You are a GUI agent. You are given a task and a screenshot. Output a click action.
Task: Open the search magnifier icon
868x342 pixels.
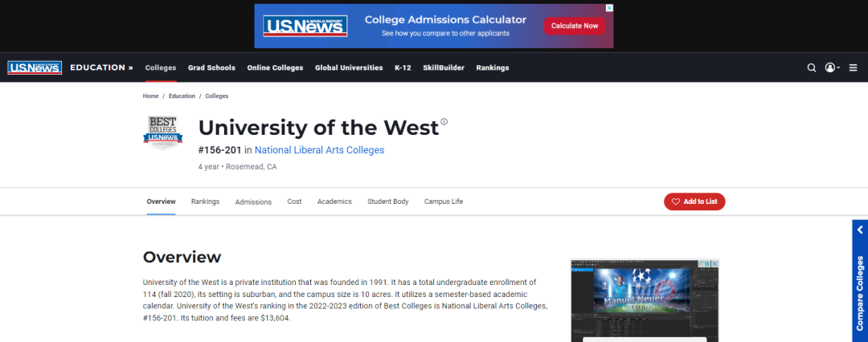click(812, 68)
